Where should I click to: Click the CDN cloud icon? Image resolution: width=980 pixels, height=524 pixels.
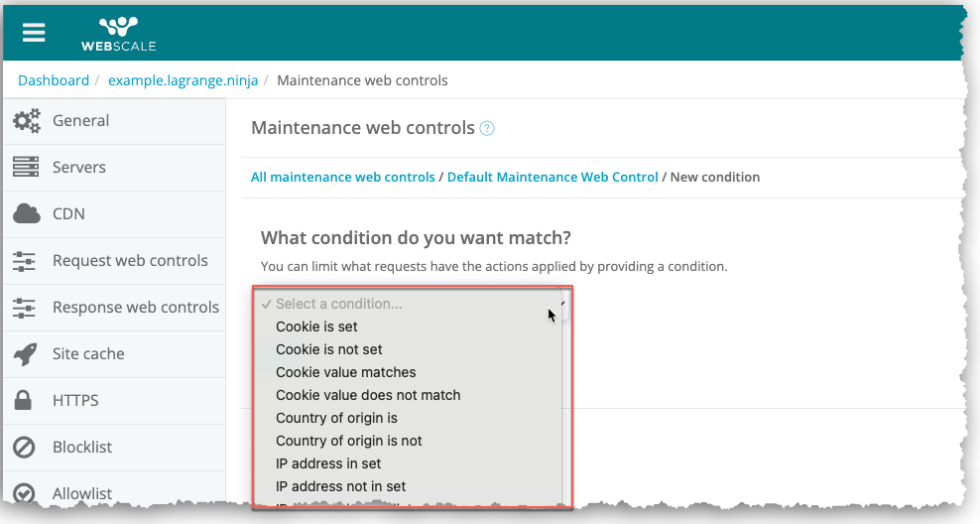(x=26, y=213)
